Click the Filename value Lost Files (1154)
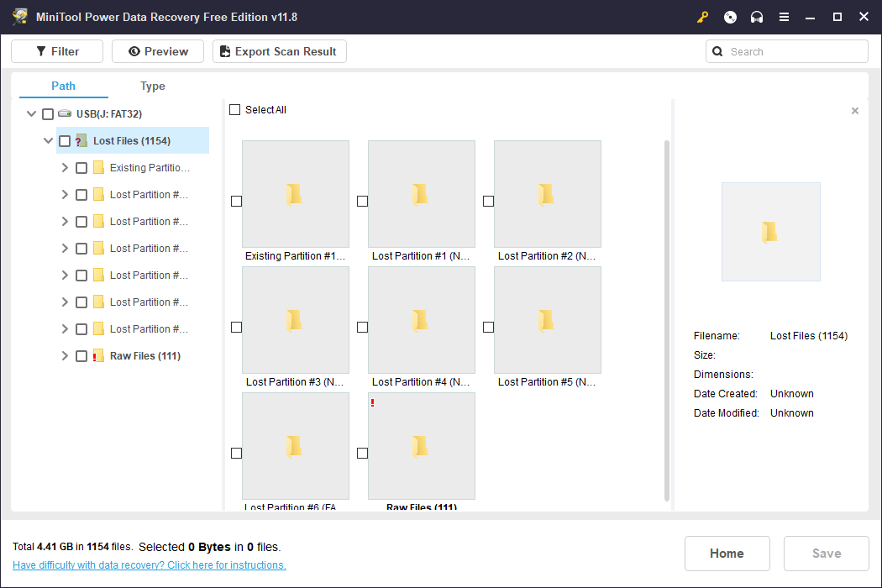 point(809,336)
